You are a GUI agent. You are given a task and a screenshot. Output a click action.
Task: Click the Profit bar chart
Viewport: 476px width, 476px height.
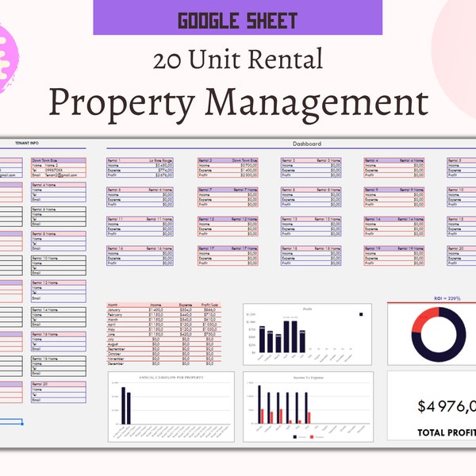click(307, 334)
